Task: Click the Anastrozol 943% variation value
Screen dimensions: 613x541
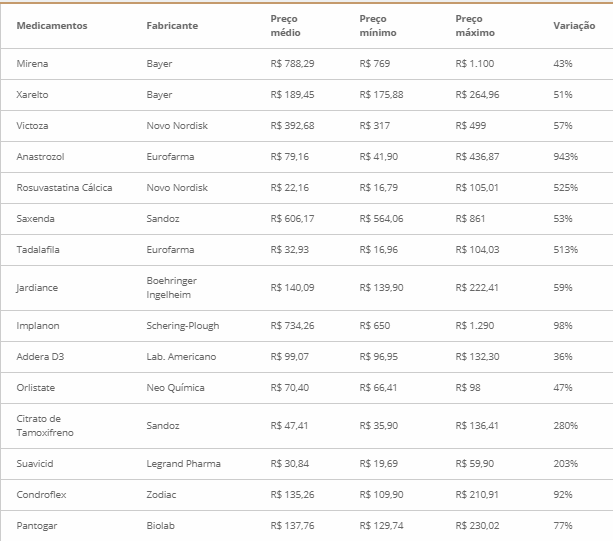Action: click(x=565, y=157)
